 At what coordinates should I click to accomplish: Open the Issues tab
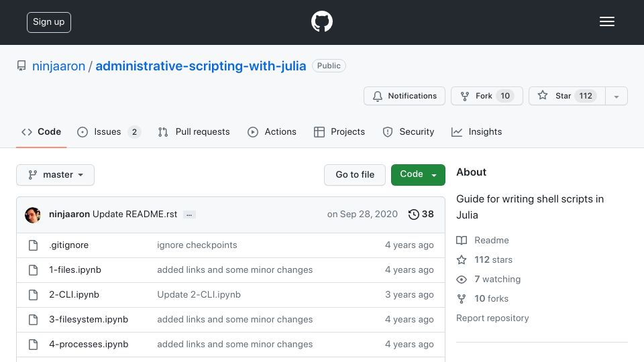[109, 132]
